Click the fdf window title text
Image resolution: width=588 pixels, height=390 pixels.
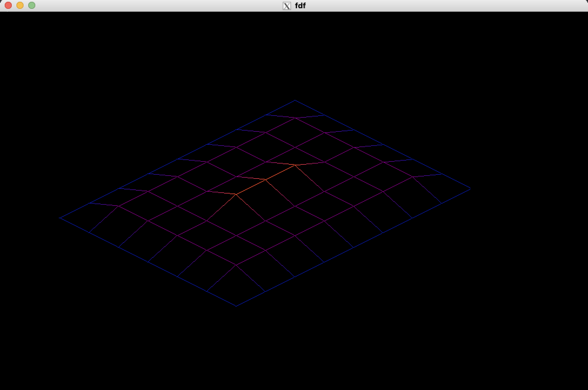[x=300, y=6]
